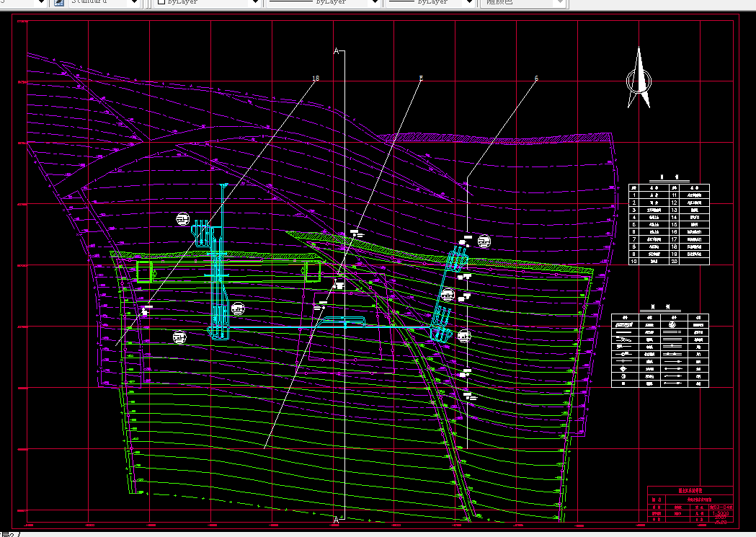Viewport: 756px width, 537px height.
Task: Open the 随颜色 plot style dropdown
Action: (x=560, y=2)
